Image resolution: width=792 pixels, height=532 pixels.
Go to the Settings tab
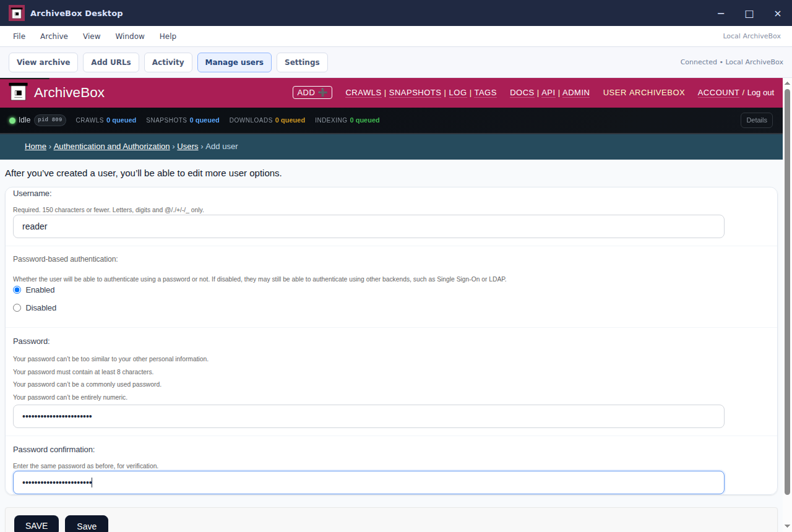point(302,62)
